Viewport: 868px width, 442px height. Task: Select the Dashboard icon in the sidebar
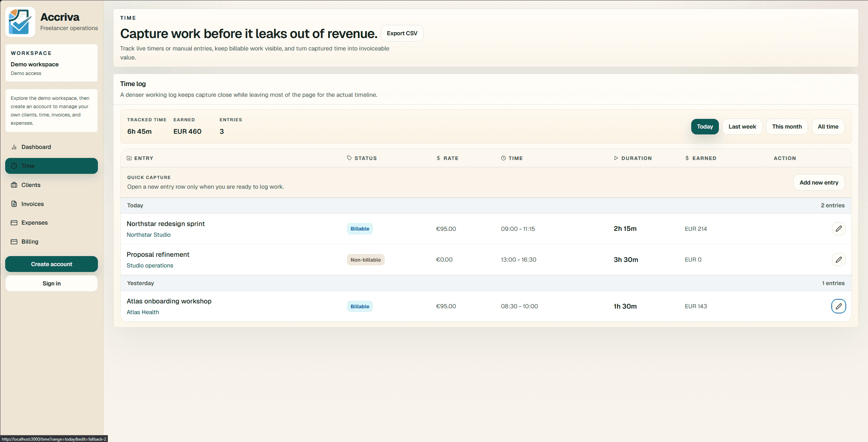click(14, 147)
